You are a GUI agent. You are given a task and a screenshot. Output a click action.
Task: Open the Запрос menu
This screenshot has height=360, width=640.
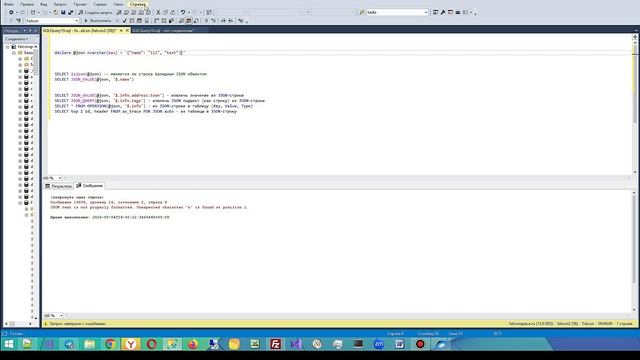(x=60, y=4)
